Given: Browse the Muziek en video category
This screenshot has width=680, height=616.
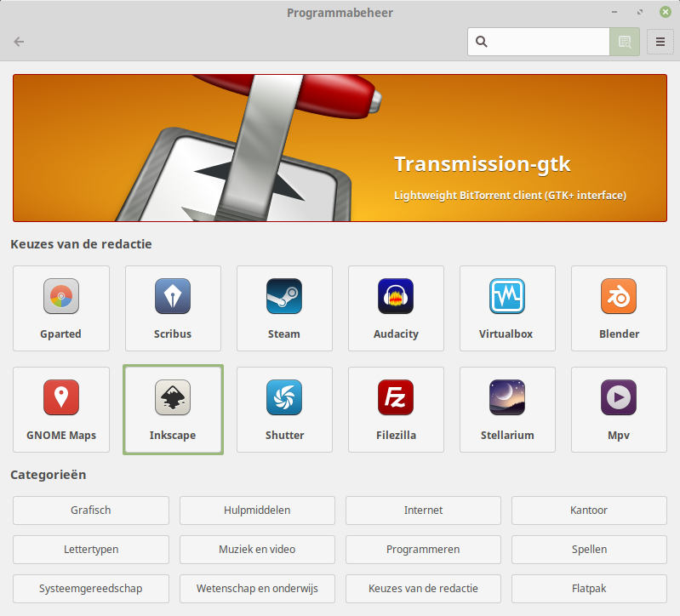Looking at the screenshot, I should [x=257, y=550].
